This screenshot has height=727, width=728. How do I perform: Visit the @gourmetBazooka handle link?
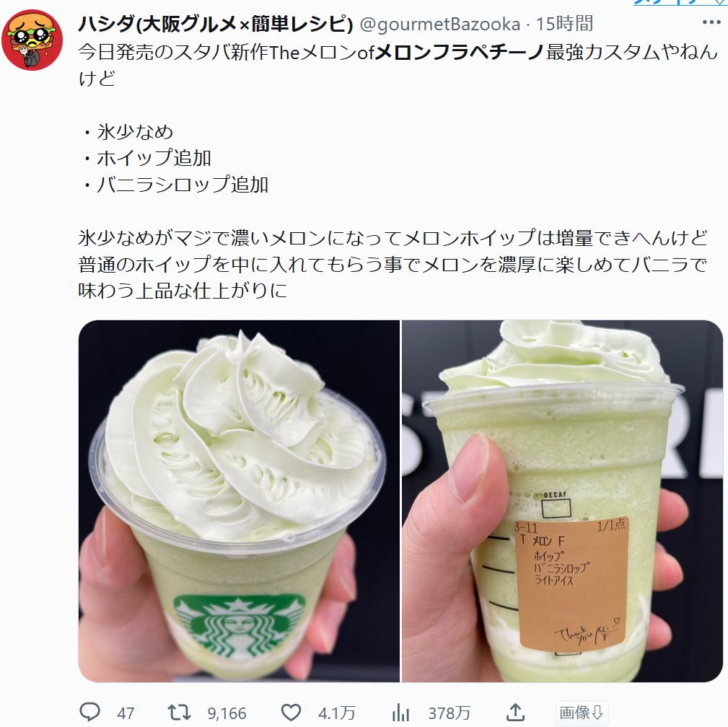[x=439, y=24]
